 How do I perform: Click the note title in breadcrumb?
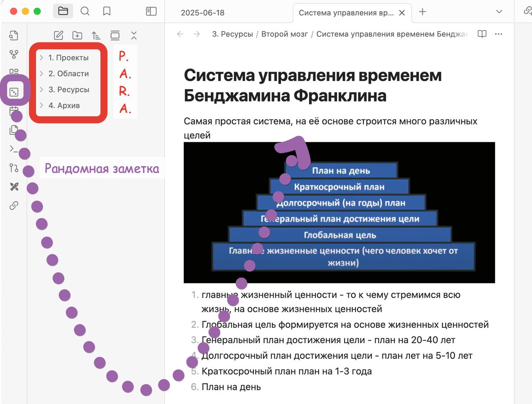[x=392, y=34]
